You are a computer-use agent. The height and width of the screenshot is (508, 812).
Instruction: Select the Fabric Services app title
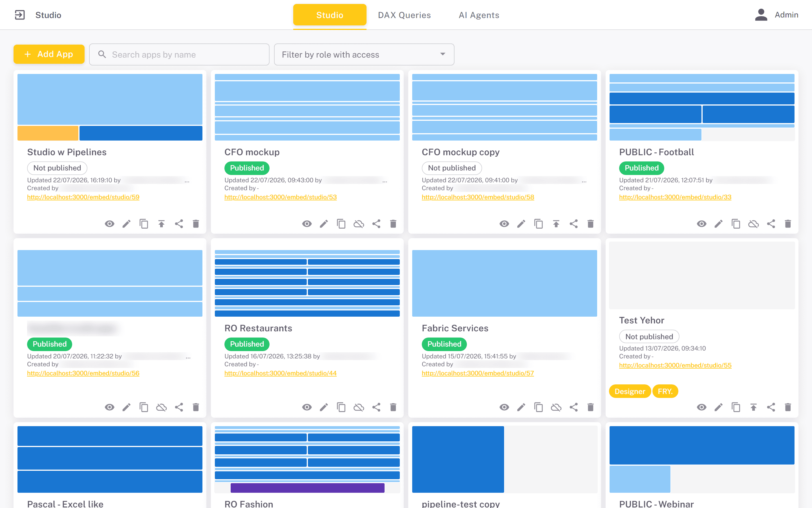coord(455,328)
